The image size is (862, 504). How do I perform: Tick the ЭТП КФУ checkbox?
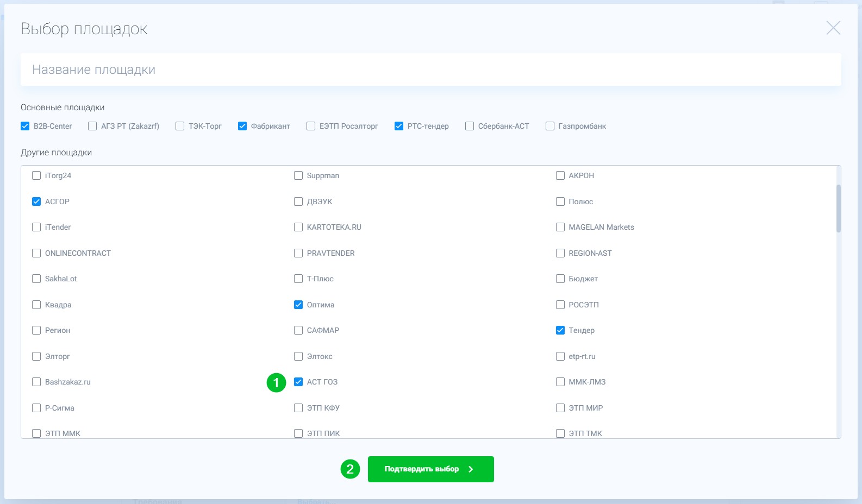tap(298, 408)
